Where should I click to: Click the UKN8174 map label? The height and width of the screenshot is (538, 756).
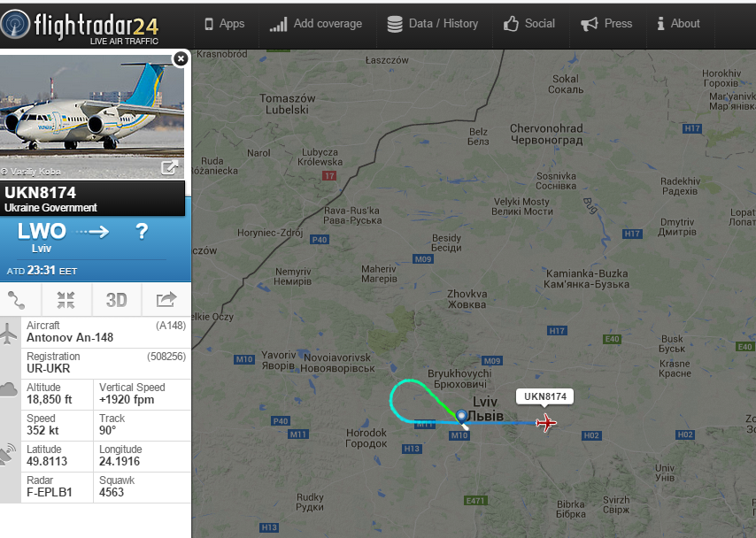click(544, 396)
